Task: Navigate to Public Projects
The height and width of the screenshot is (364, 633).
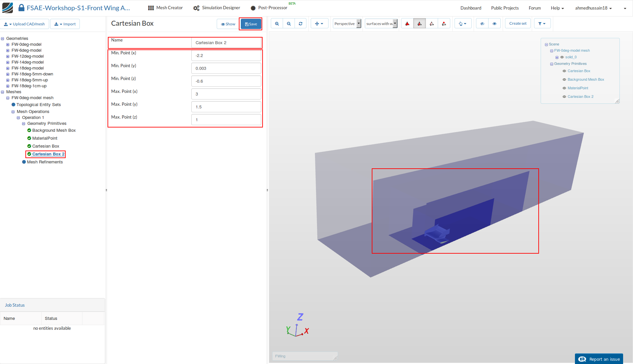Action: 504,8
